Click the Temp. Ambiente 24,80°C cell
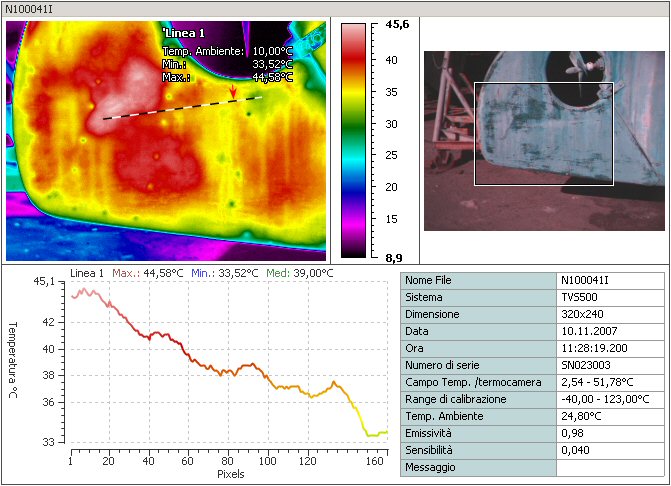The width and height of the screenshot is (671, 486). [x=608, y=417]
